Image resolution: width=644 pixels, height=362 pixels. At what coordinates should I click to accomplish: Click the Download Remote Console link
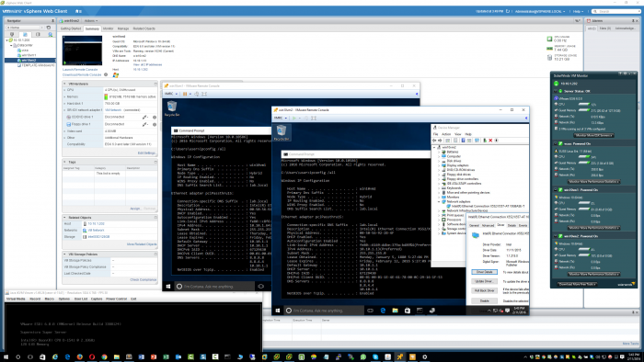[82, 74]
